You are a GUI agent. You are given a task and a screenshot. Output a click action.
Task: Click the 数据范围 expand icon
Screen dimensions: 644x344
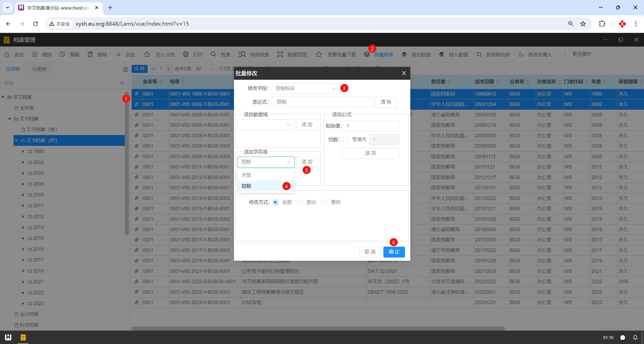click(280, 54)
